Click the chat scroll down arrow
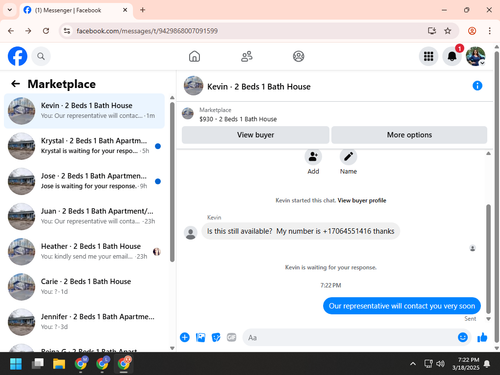 pos(488,319)
